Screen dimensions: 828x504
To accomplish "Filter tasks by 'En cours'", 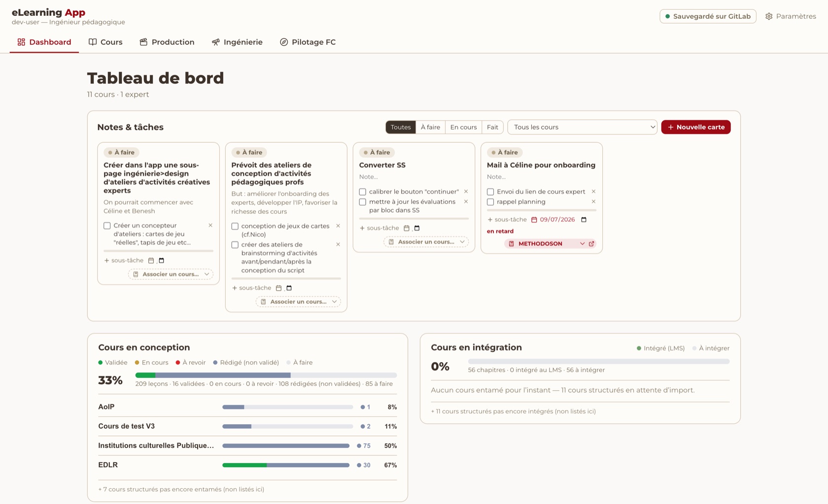I will (x=463, y=127).
